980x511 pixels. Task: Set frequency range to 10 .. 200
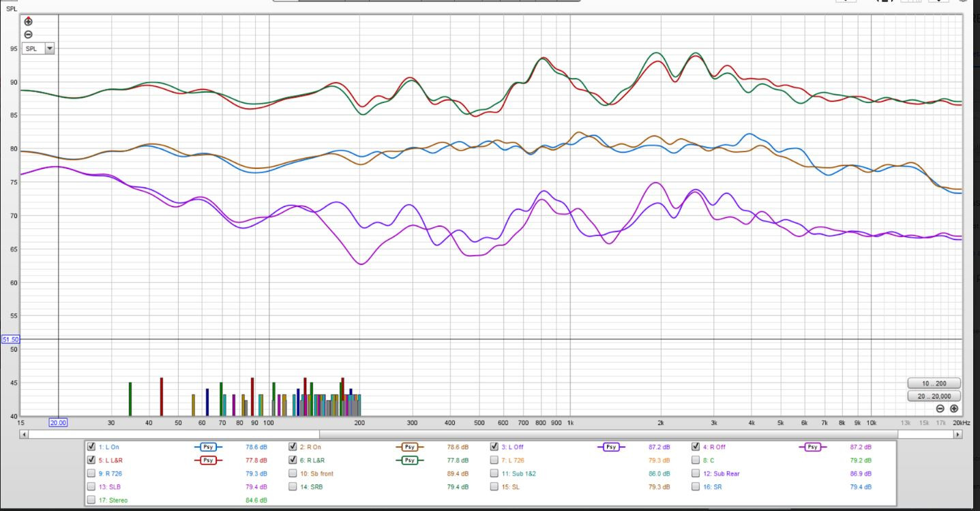934,384
